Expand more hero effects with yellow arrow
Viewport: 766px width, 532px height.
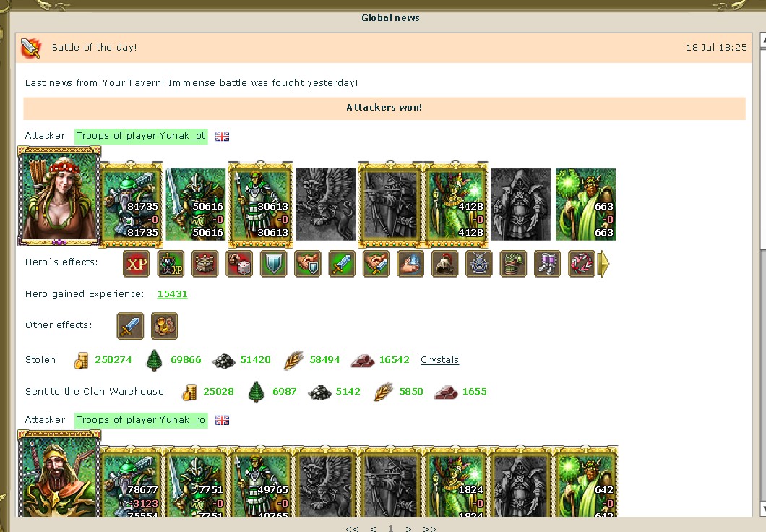(604, 264)
